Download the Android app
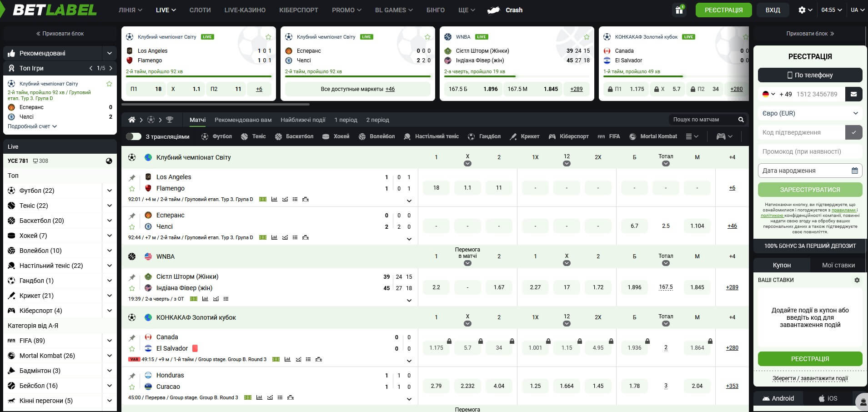 (x=778, y=398)
